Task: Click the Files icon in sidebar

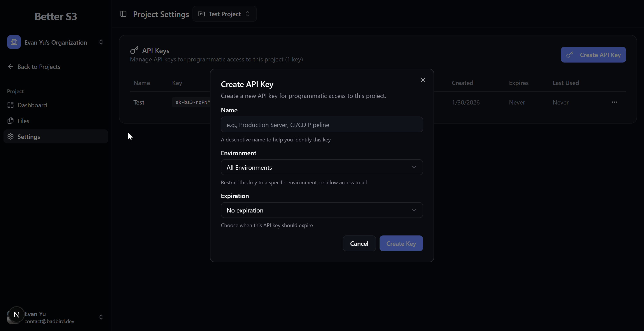Action: (10, 121)
